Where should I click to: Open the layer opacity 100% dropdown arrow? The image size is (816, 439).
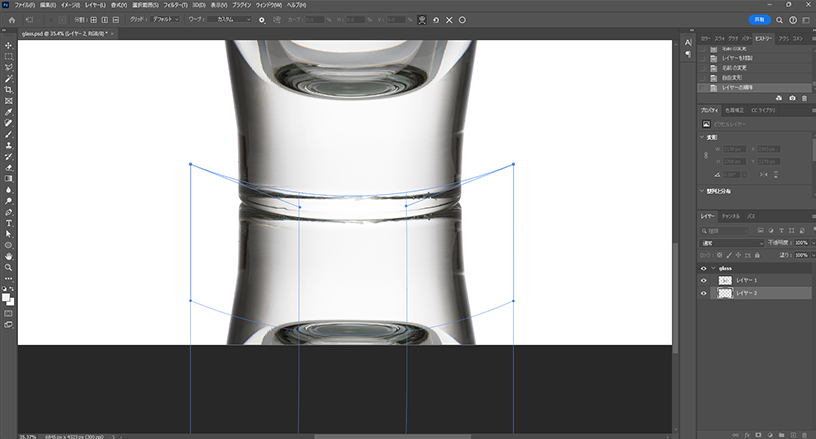(x=813, y=243)
